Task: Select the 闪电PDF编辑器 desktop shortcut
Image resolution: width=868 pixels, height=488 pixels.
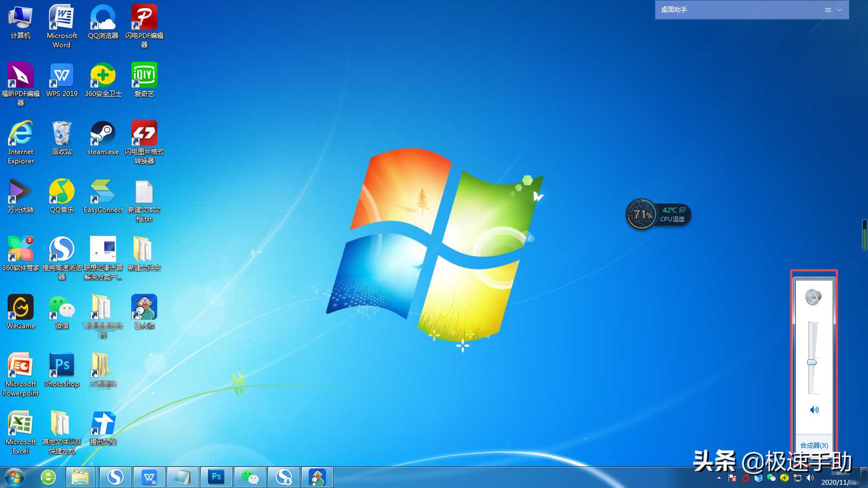Action: click(x=144, y=26)
